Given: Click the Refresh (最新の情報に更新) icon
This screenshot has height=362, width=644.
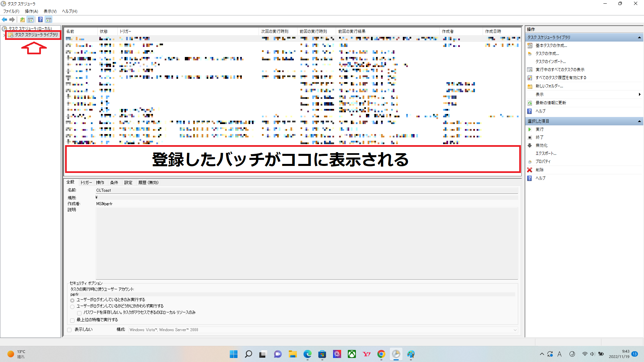Looking at the screenshot, I should pos(530,103).
